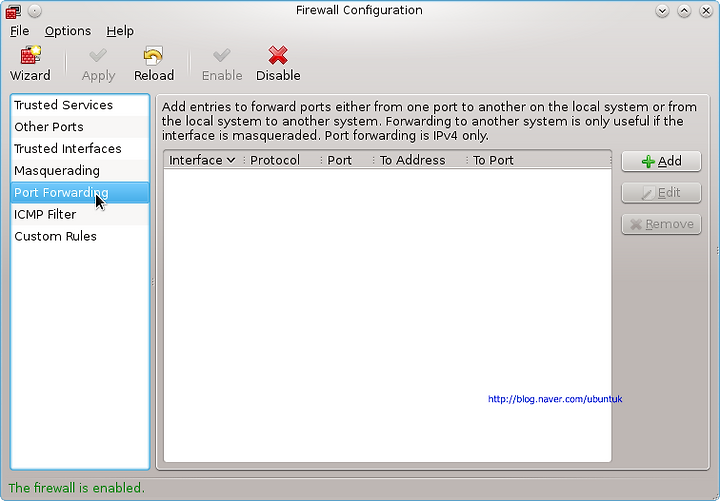Image resolution: width=720 pixels, height=501 pixels.
Task: Open the Help menu
Action: tap(120, 31)
